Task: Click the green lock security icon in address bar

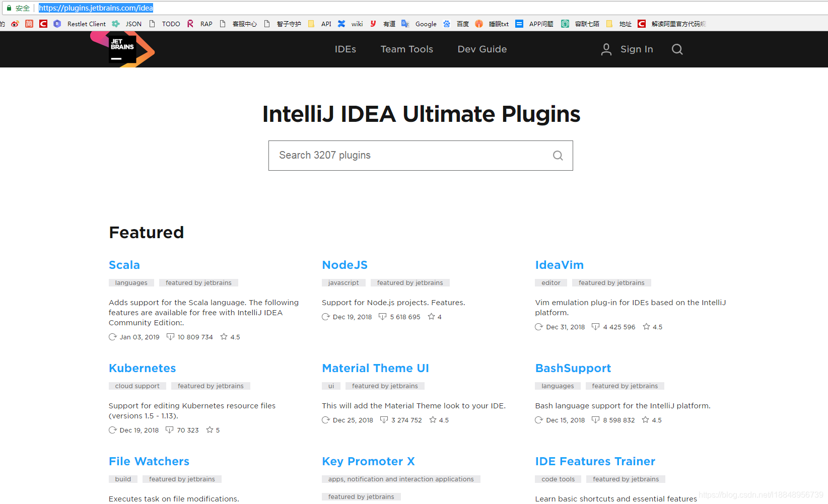Action: (x=9, y=8)
